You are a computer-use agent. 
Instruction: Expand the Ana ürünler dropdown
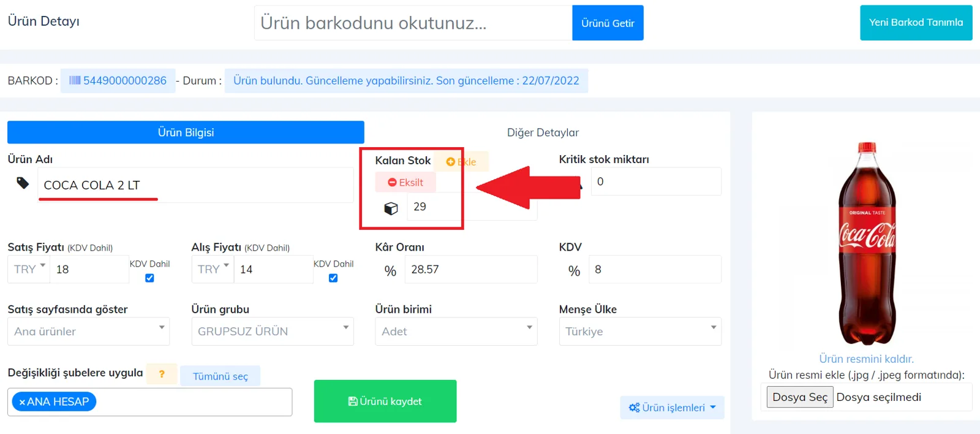(x=89, y=331)
